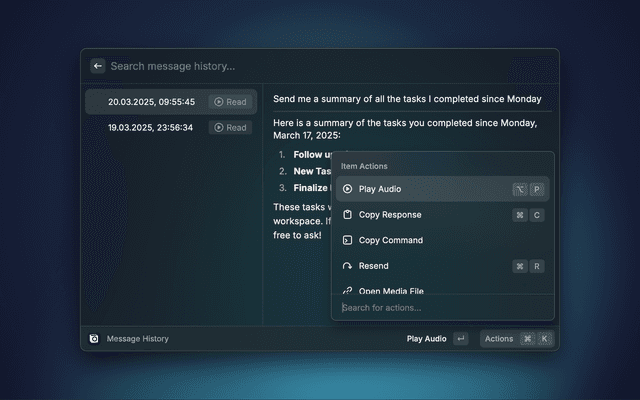Viewport: 640px width, 400px height.
Task: Select the 20.03.2025, 09:55:45 message
Action: pyautogui.click(x=151, y=102)
